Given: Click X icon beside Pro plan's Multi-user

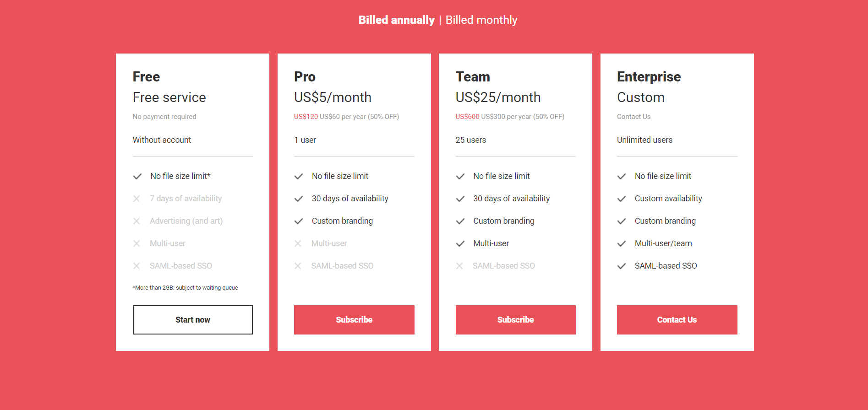Looking at the screenshot, I should (x=298, y=243).
